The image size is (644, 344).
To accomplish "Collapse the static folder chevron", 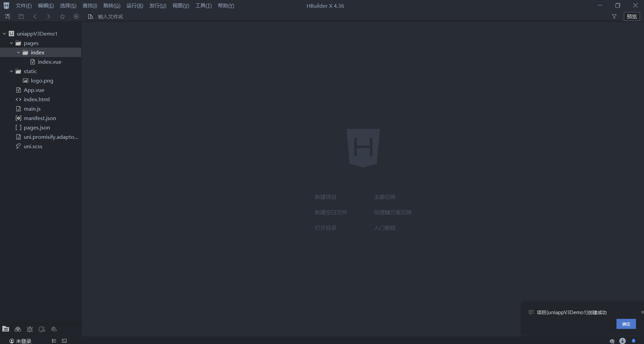I will (11, 71).
